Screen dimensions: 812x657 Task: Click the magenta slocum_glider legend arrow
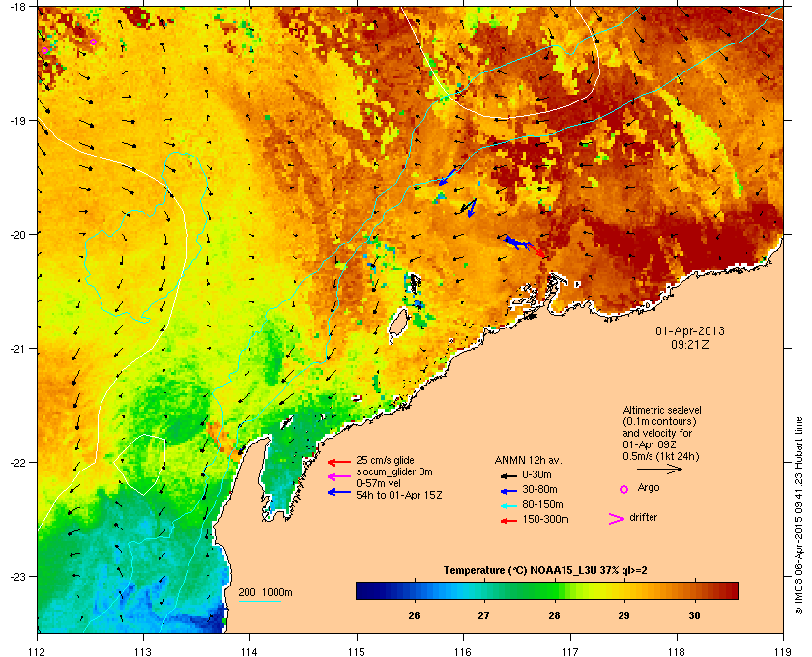(339, 476)
